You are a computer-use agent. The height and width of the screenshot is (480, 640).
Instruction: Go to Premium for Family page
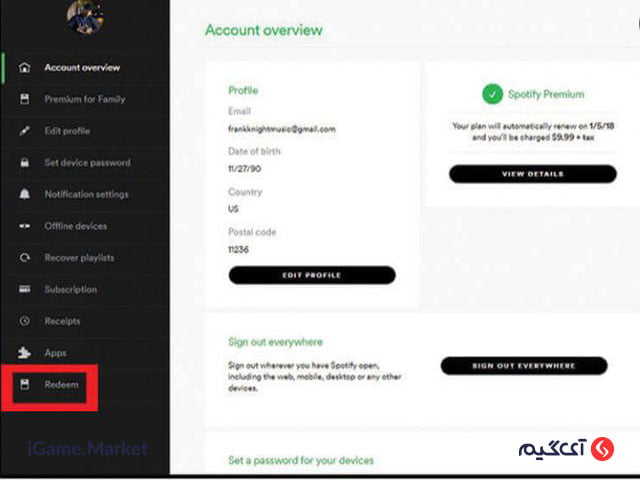(85, 99)
